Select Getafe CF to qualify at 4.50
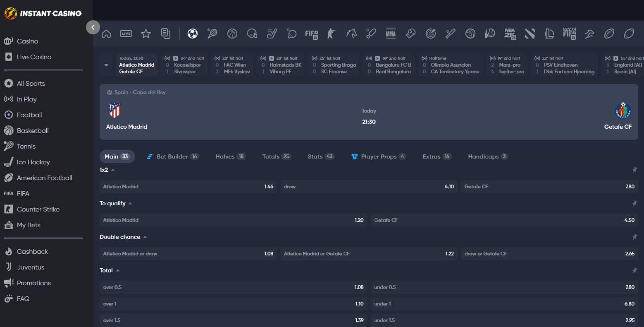This screenshot has width=644, height=327. point(504,220)
